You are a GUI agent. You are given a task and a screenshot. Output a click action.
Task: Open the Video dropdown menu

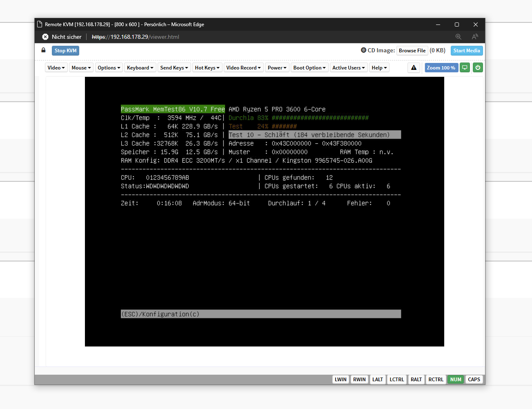click(56, 68)
